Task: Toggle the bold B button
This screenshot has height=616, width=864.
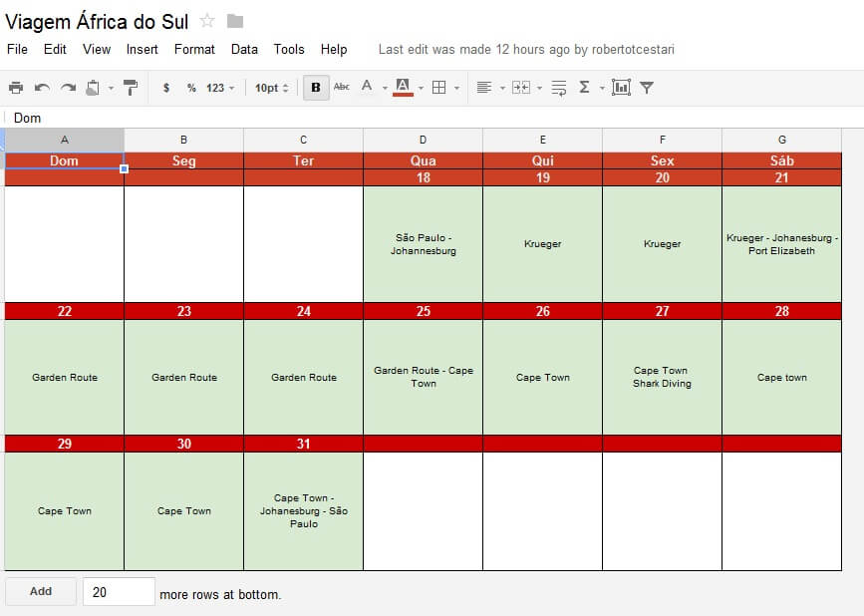Action: click(316, 88)
